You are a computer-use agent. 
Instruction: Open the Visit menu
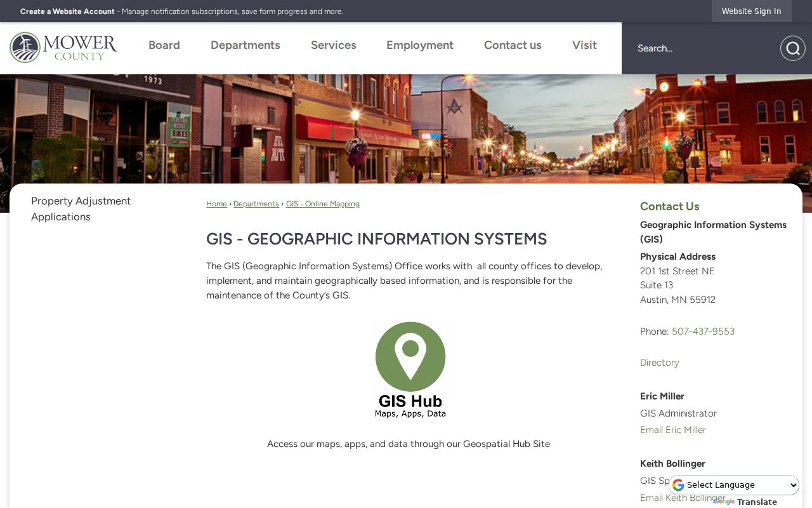click(584, 45)
